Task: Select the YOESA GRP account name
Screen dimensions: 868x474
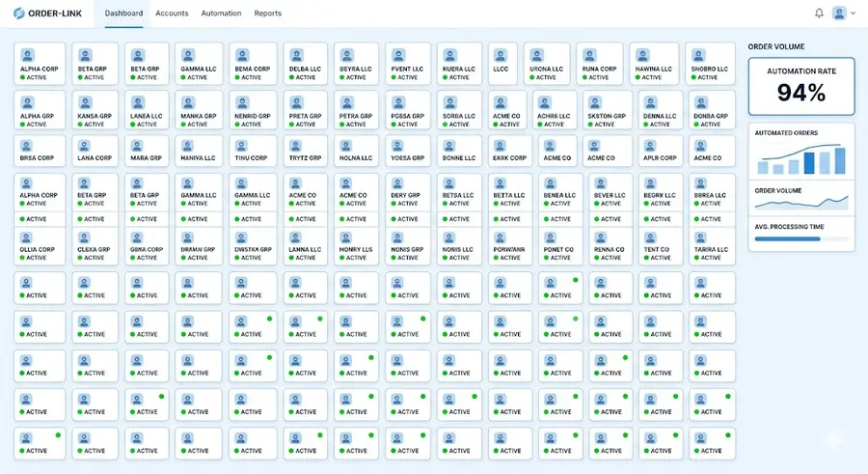Action: [x=407, y=158]
